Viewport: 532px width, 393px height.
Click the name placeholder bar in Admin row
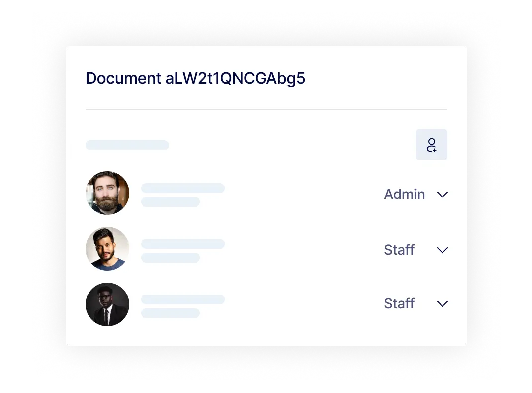tap(183, 188)
